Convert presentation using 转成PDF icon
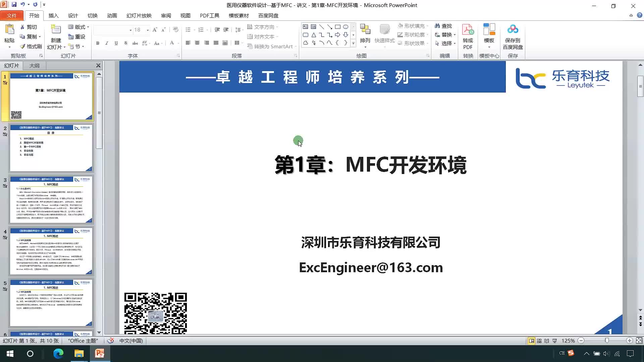 468,29
